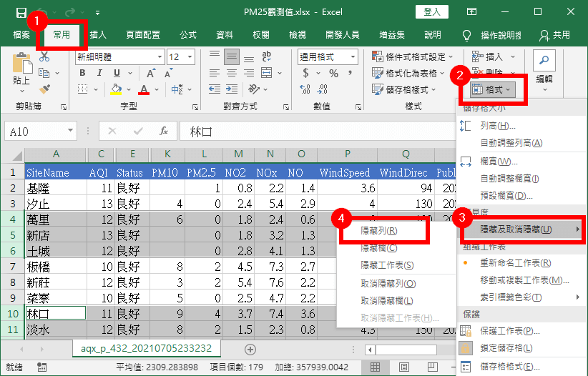Click the Copy icon in clipboard group
588x376 pixels.
pos(44,73)
